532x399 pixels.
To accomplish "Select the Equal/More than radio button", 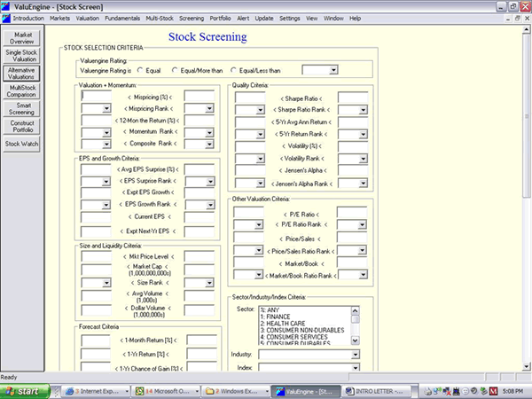I will click(x=175, y=70).
